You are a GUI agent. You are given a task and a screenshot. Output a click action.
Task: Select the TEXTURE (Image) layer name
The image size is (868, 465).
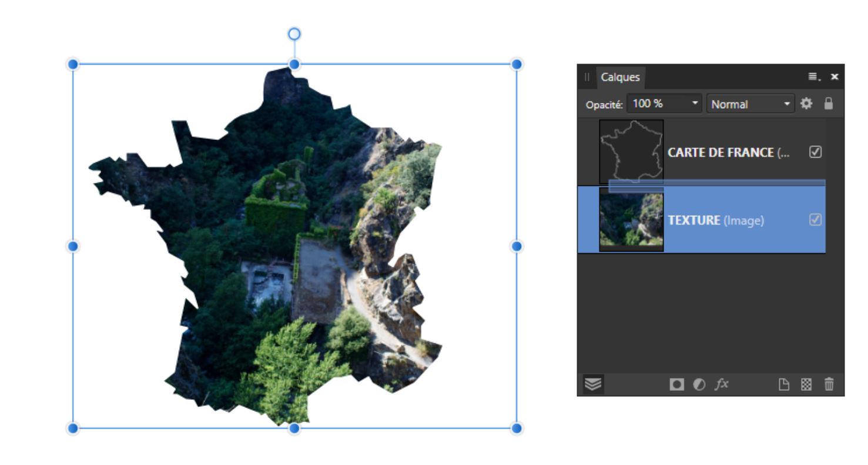[716, 220]
